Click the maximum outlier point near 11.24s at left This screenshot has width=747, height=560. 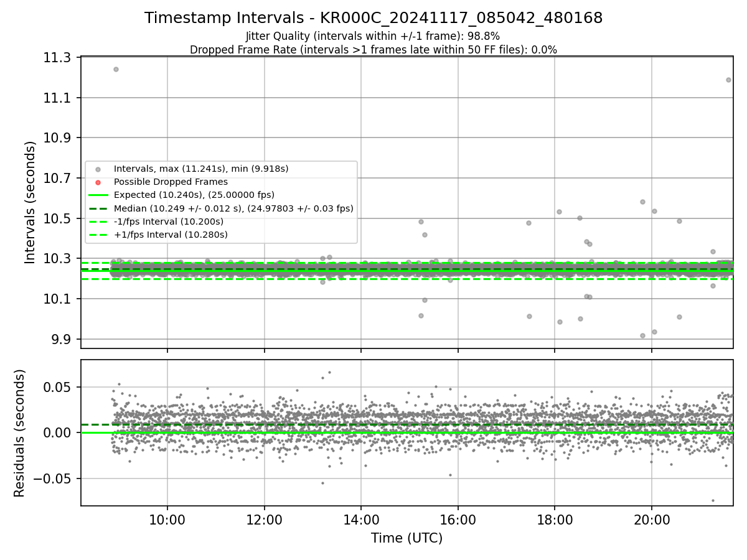[x=116, y=69]
